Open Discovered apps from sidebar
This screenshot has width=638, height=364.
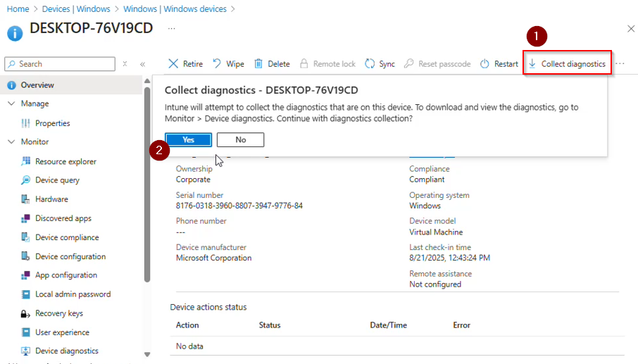[x=63, y=218]
